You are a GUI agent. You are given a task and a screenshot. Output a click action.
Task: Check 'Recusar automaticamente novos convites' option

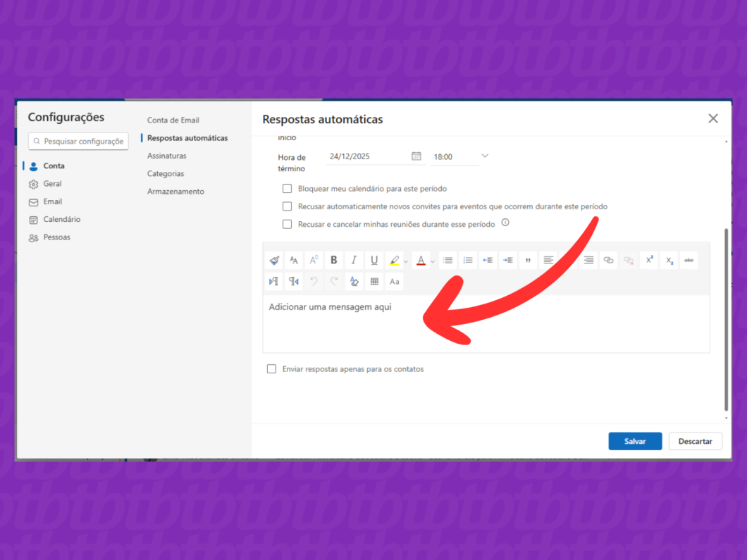pos(287,206)
